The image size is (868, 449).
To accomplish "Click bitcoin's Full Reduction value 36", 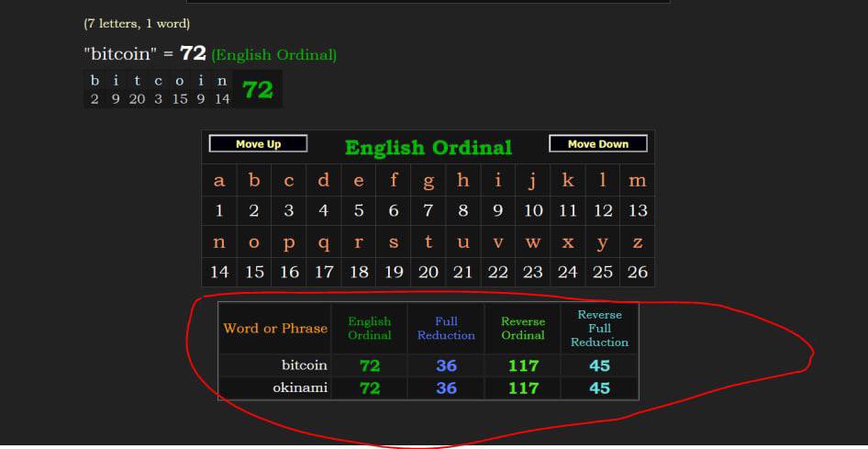I will pos(446,366).
